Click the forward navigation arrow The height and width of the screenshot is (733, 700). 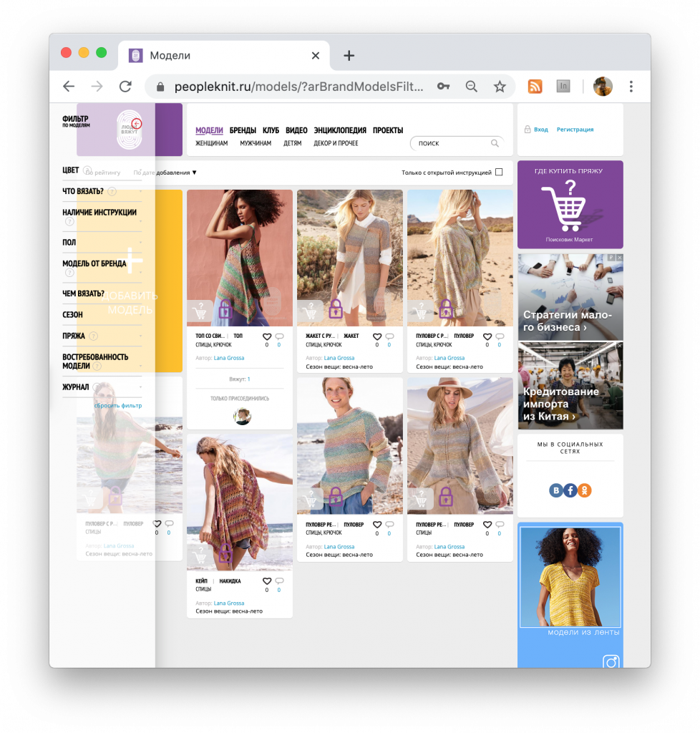(97, 87)
